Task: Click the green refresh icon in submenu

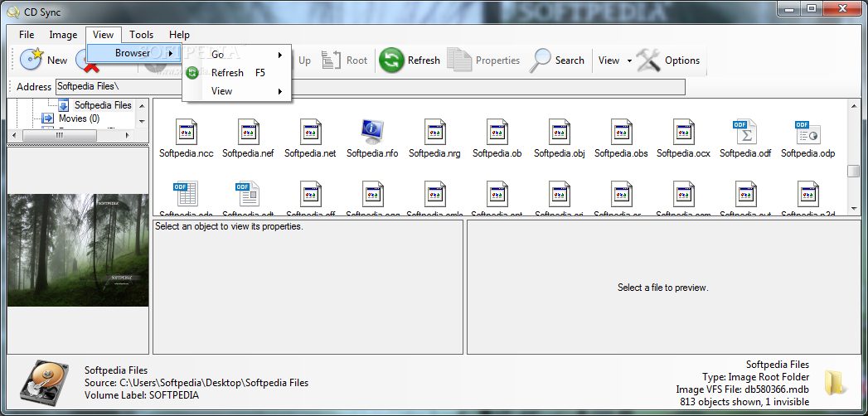Action: pos(192,72)
